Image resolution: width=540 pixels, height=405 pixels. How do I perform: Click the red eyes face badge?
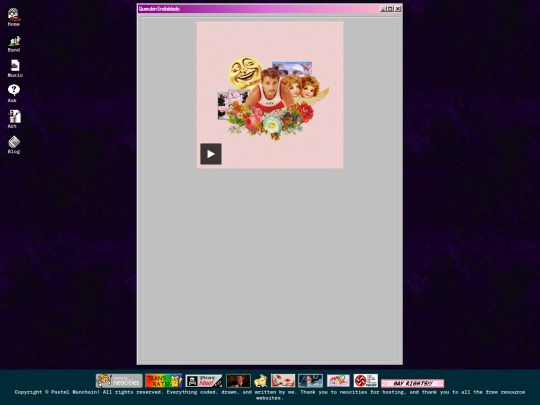point(283,381)
